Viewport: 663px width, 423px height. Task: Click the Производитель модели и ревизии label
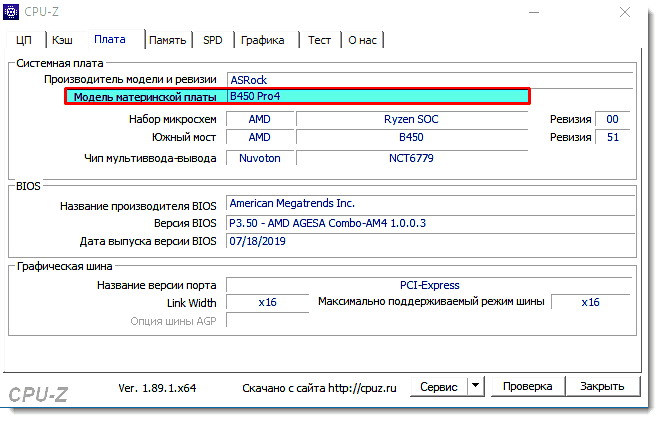(130, 80)
